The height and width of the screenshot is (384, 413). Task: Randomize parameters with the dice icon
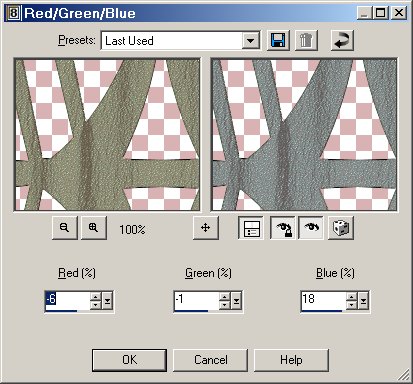(341, 228)
